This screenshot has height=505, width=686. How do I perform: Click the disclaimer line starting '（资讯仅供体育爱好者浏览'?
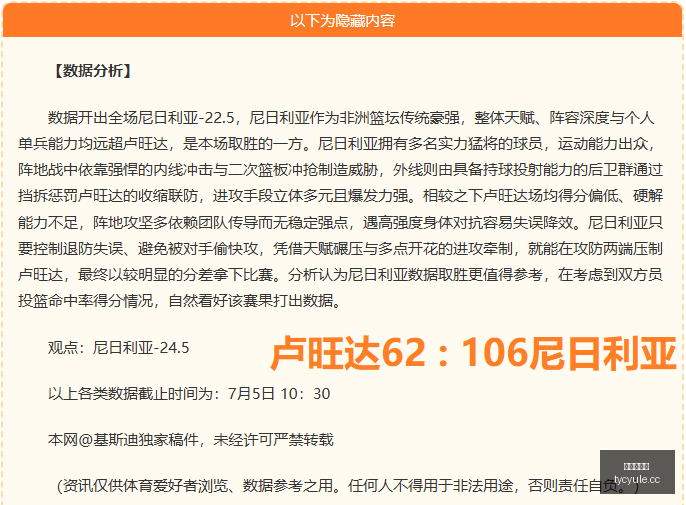(348, 485)
